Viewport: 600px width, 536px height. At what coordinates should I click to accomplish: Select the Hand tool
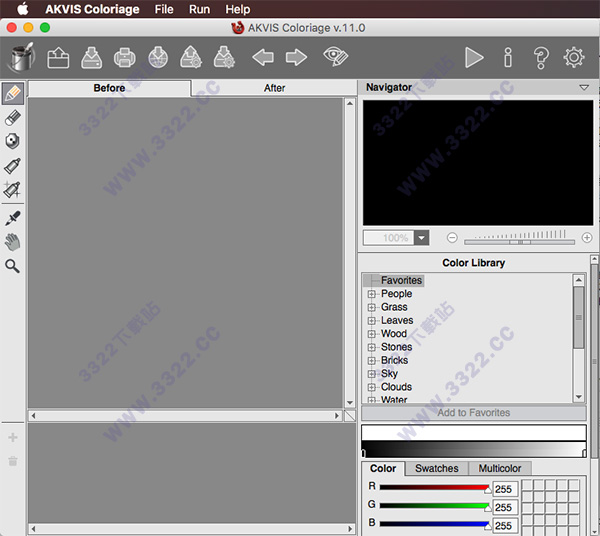point(13,242)
